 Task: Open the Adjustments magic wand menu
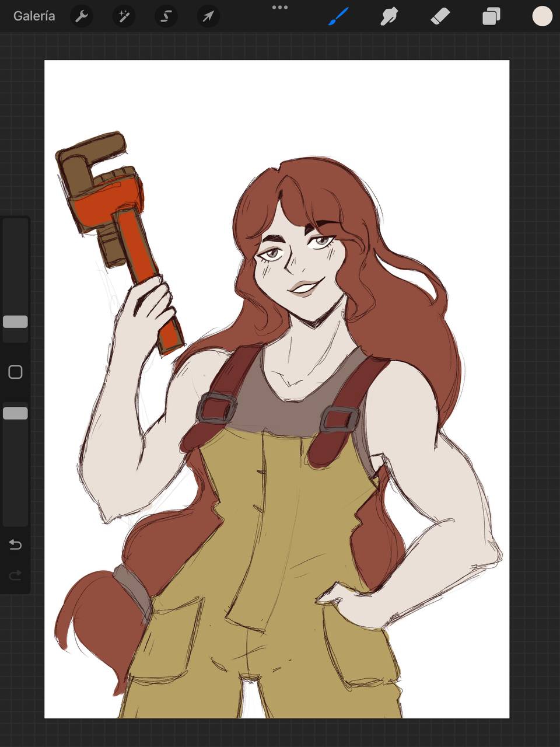(124, 16)
